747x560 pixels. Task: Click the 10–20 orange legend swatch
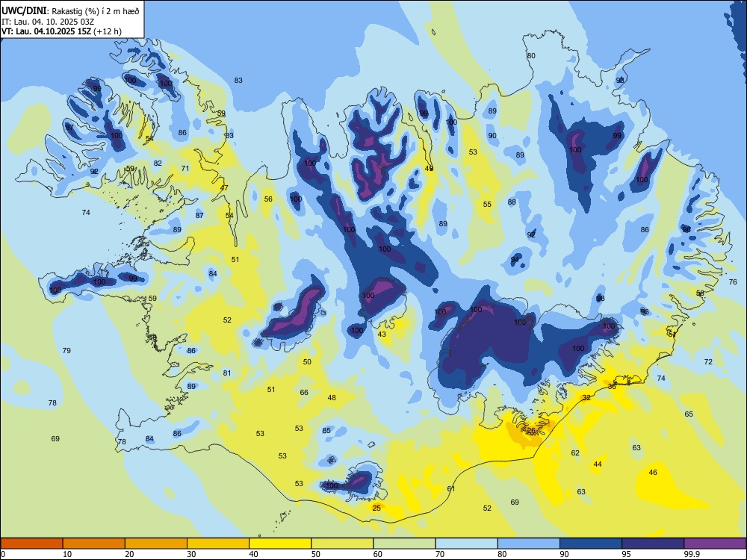[94, 544]
